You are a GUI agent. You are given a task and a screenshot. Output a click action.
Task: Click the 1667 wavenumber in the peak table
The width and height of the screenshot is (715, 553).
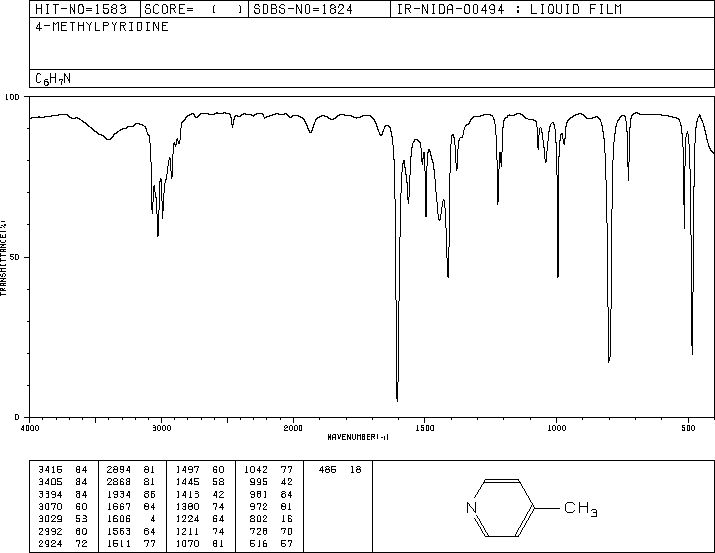(x=119, y=506)
